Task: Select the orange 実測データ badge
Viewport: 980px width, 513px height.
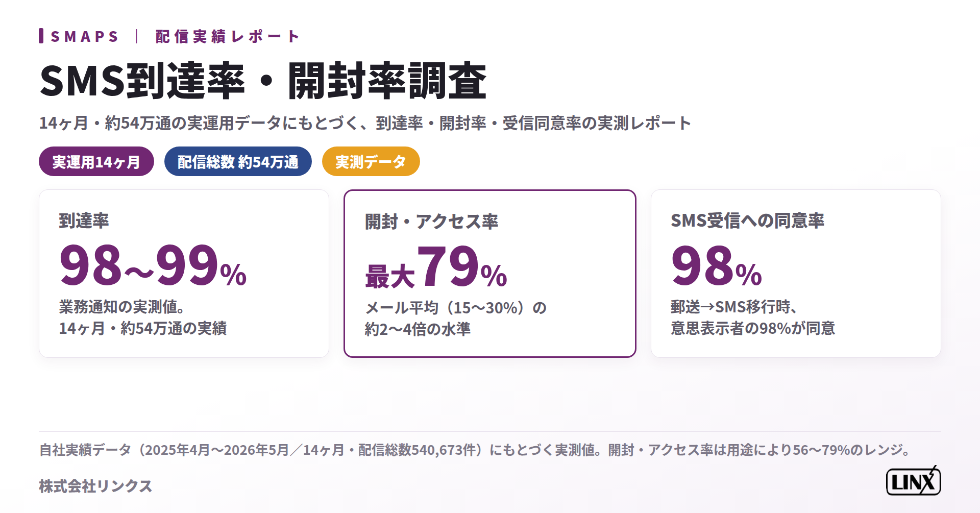Action: tap(371, 161)
